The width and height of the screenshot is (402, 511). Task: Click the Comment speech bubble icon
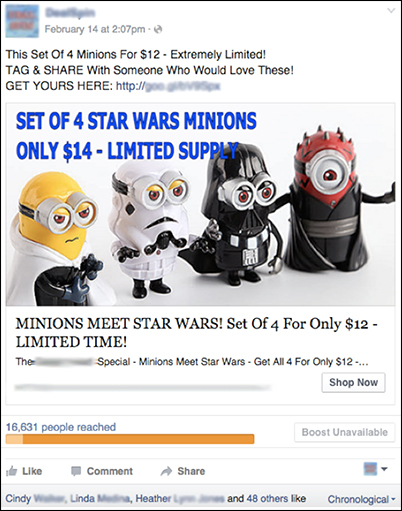coord(76,471)
